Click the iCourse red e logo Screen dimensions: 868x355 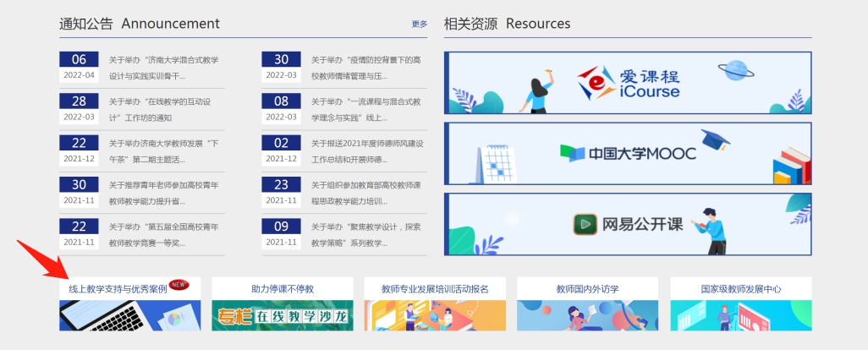click(x=596, y=83)
